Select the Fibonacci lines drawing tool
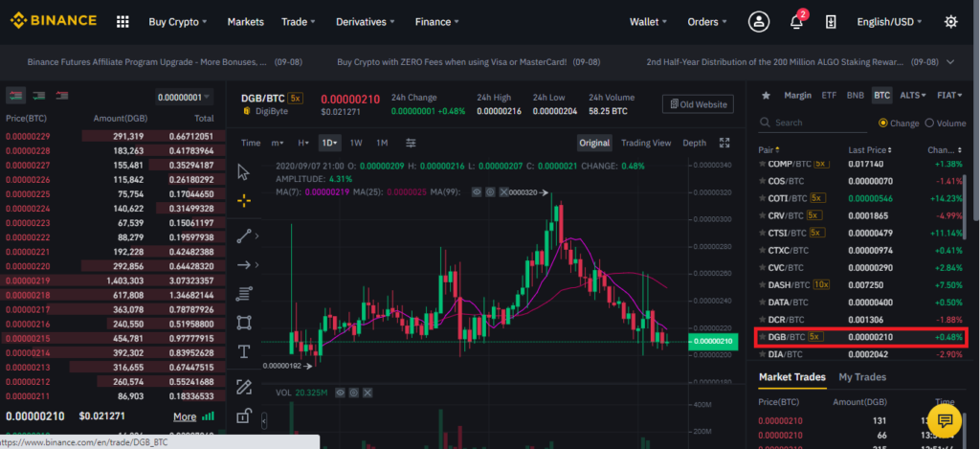 [x=244, y=293]
